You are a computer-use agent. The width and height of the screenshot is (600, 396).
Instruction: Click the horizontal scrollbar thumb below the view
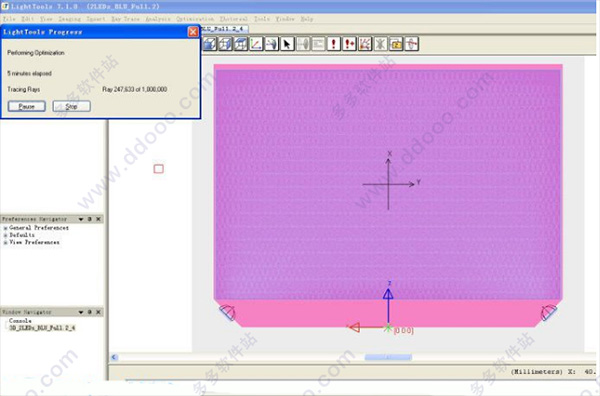(388, 357)
